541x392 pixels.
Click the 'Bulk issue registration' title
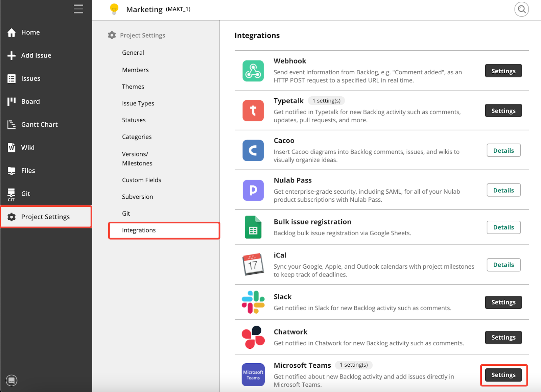coord(312,222)
